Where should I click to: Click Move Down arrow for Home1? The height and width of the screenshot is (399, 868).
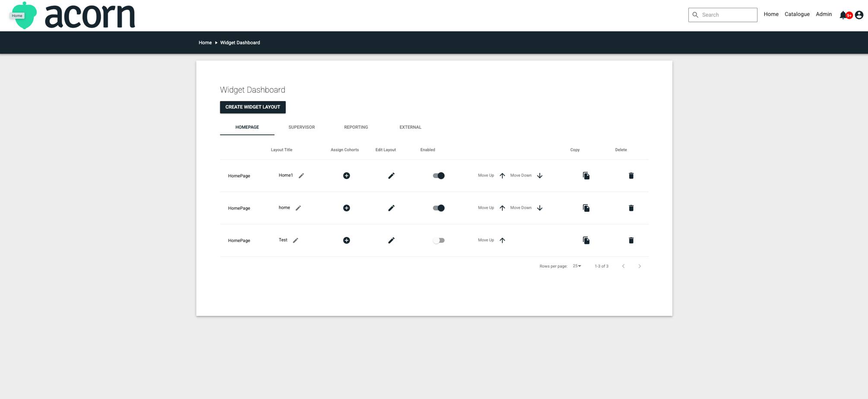point(539,176)
